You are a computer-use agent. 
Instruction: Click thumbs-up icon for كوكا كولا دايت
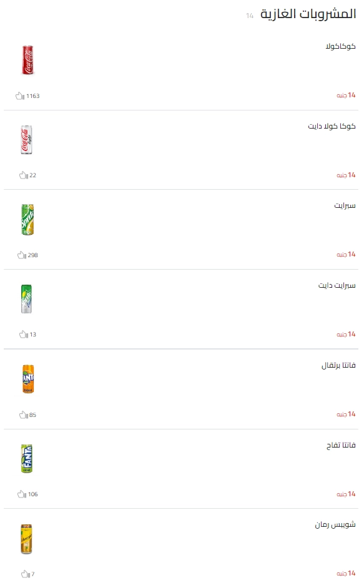pyautogui.click(x=23, y=175)
